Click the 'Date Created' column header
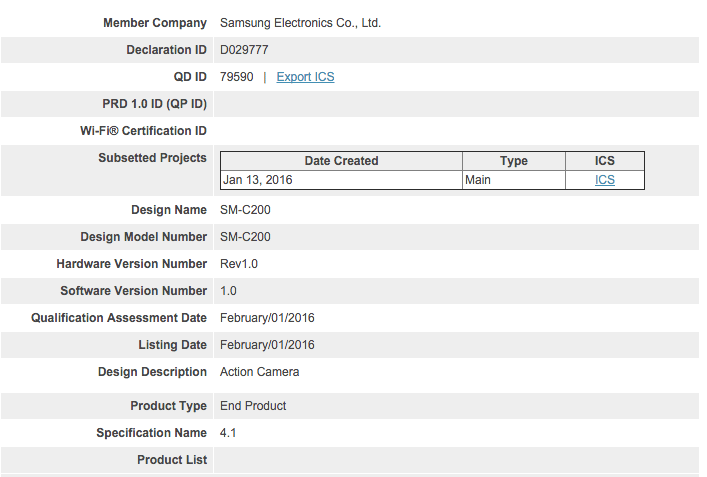Screen dimensions: 707x477 pos(341,161)
